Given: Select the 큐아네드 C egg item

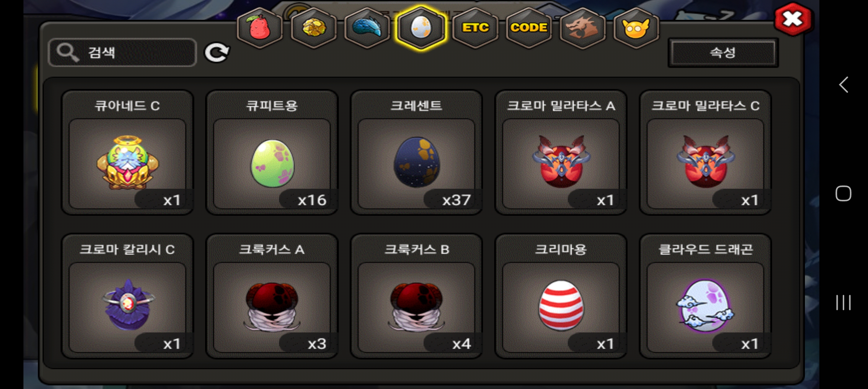Looking at the screenshot, I should 128,152.
